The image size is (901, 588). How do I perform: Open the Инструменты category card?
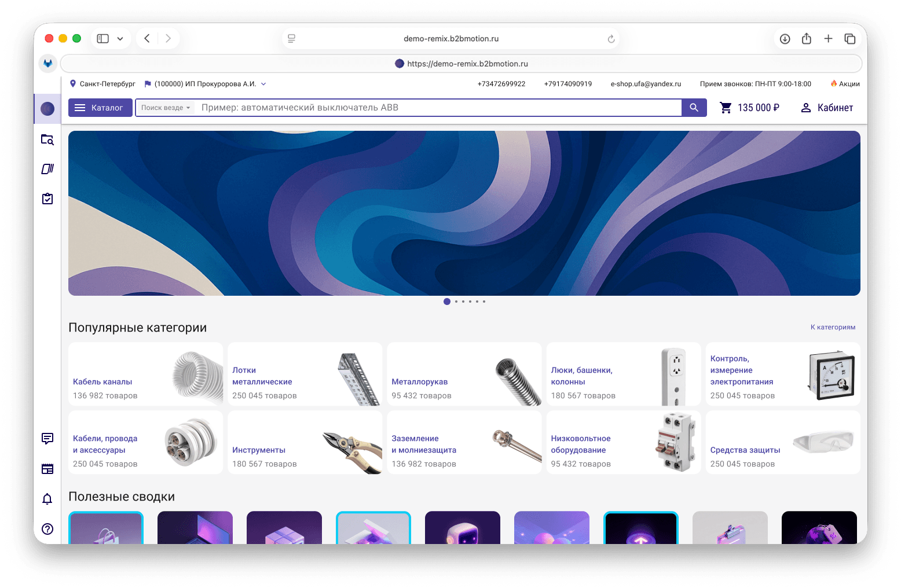tap(305, 442)
